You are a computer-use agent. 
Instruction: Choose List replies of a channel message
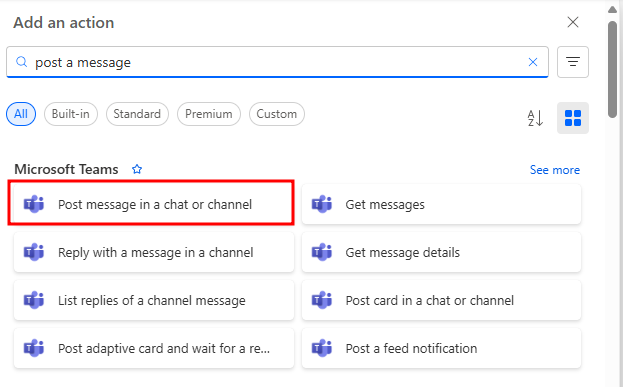pyautogui.click(x=154, y=300)
